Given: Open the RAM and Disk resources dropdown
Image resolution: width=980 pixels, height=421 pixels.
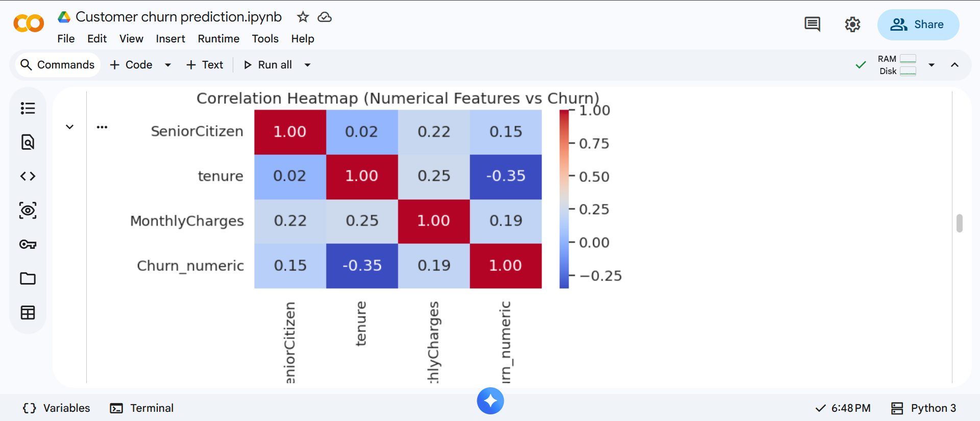Looking at the screenshot, I should [x=932, y=65].
